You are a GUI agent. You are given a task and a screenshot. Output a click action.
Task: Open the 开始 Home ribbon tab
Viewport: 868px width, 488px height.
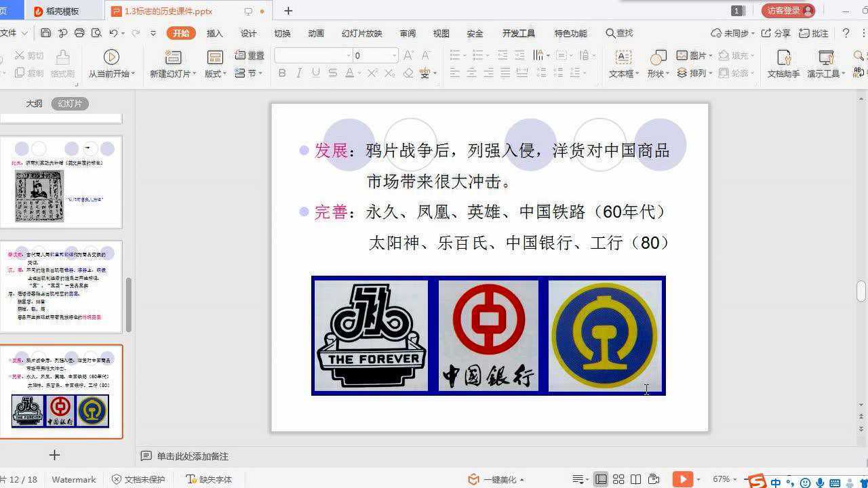(181, 33)
